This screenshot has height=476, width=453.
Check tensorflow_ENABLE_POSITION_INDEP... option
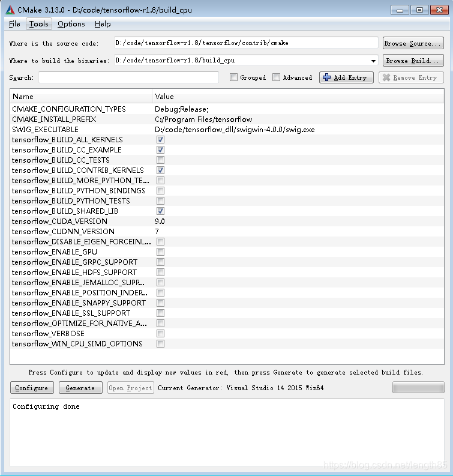pos(161,293)
